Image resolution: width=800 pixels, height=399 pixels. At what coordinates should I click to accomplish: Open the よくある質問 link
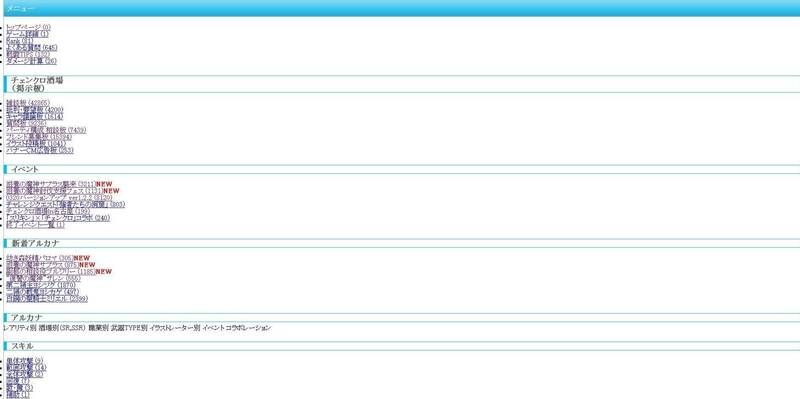click(32, 47)
